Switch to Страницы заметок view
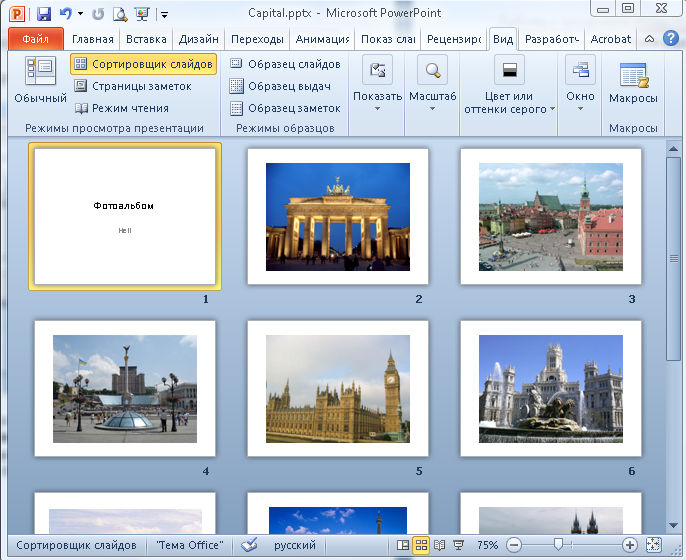This screenshot has width=686, height=560. coord(133,86)
